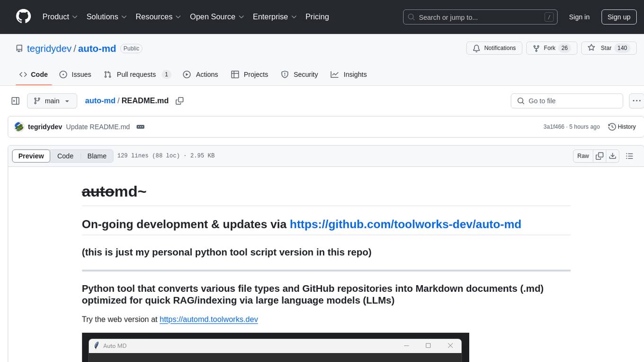Select the Code view
Viewport: 644px width, 362px height.
tap(65, 156)
